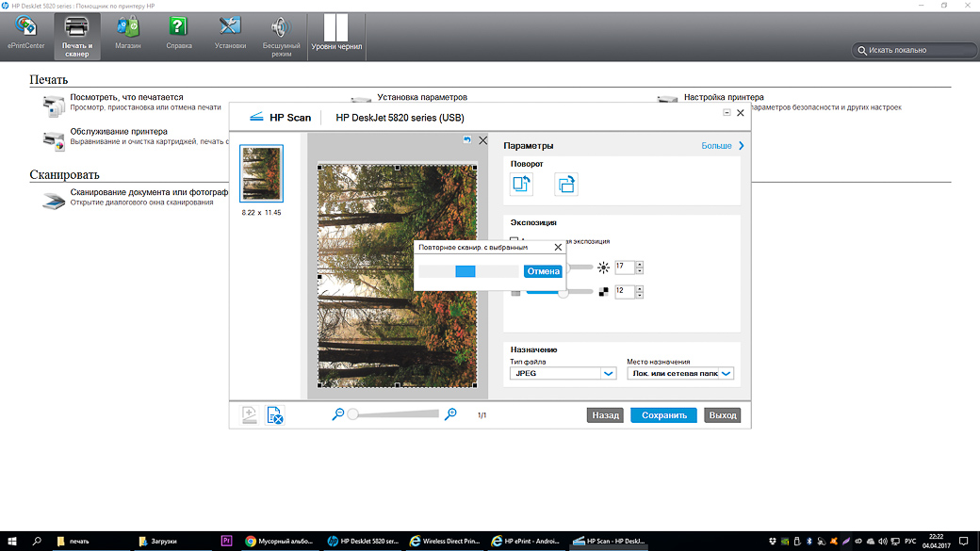Image resolution: width=980 pixels, height=551 pixels.
Task: Open Посмотреть, что печатается link
Action: pyautogui.click(x=126, y=97)
